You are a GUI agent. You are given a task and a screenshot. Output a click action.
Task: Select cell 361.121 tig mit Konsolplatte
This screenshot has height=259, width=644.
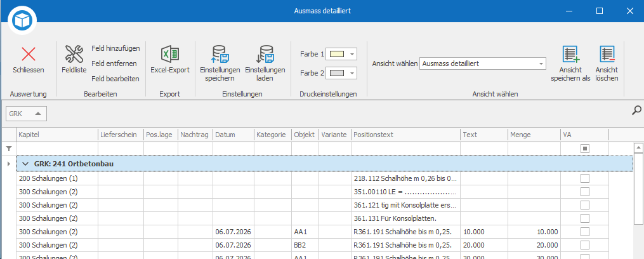[x=405, y=205]
